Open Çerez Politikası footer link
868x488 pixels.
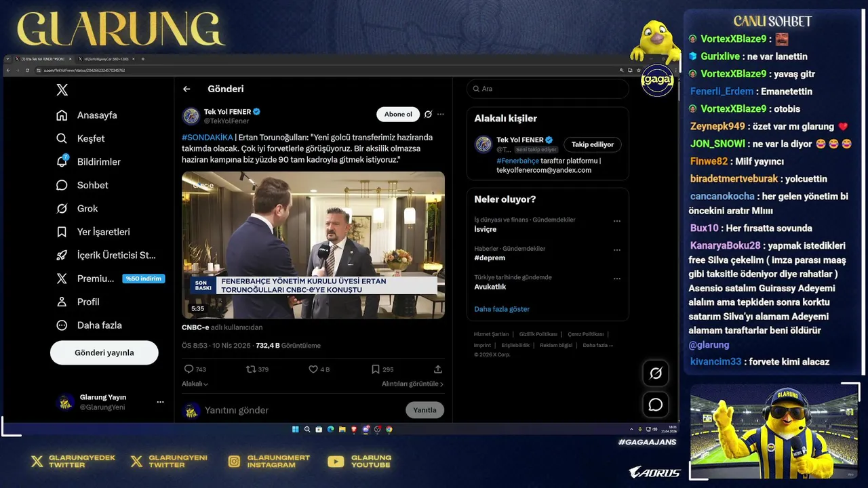[x=586, y=334]
